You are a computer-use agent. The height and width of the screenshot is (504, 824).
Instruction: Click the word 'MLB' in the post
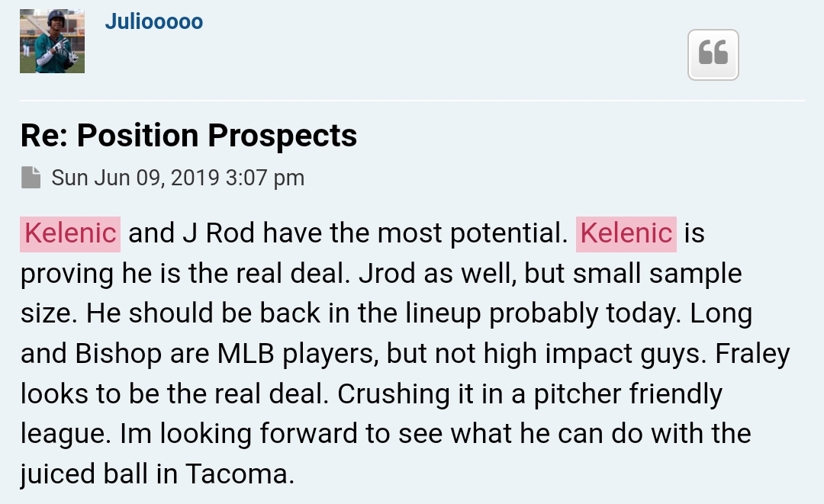[x=246, y=353]
